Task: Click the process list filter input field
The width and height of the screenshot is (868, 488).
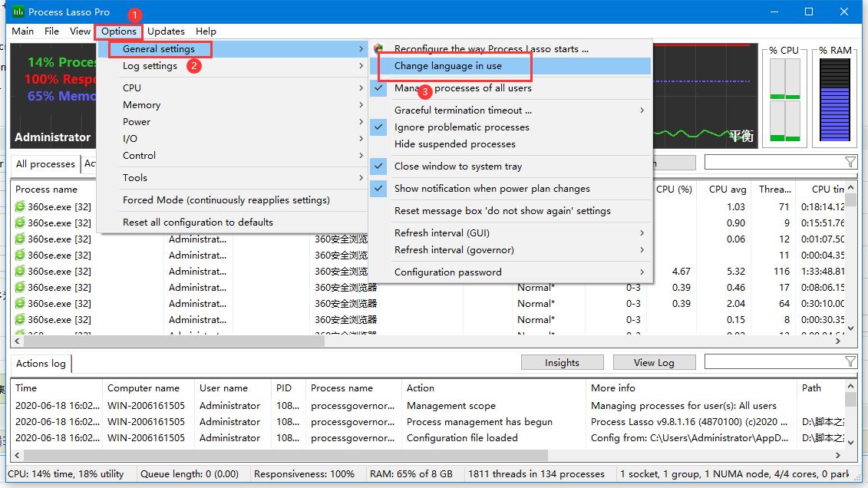Action: coord(774,162)
